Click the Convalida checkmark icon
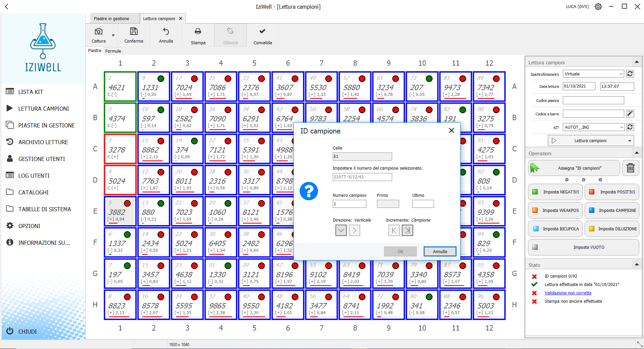 point(262,32)
